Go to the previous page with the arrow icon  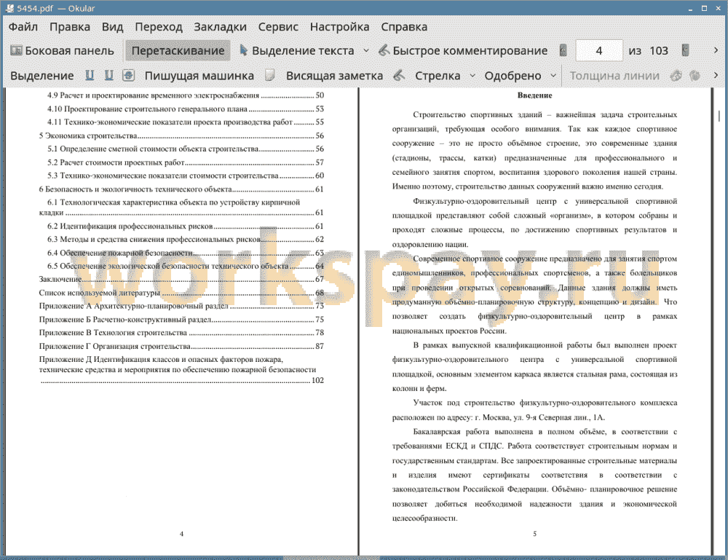[563, 50]
